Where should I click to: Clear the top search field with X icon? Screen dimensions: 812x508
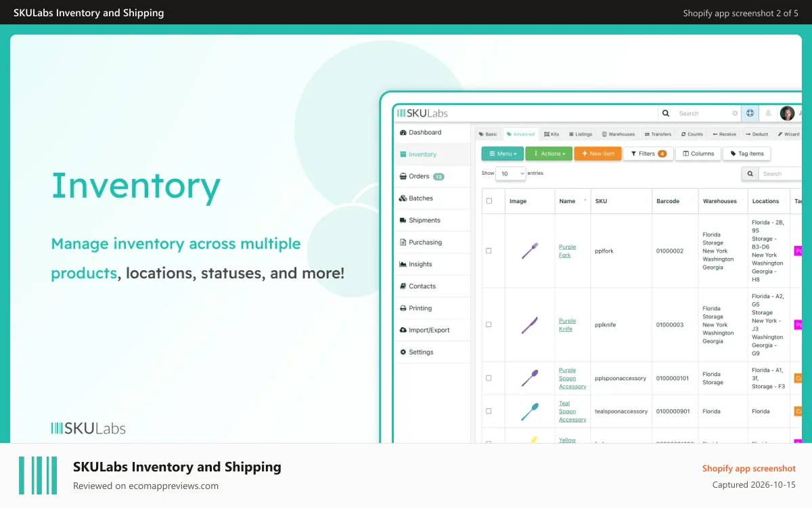[x=735, y=113]
